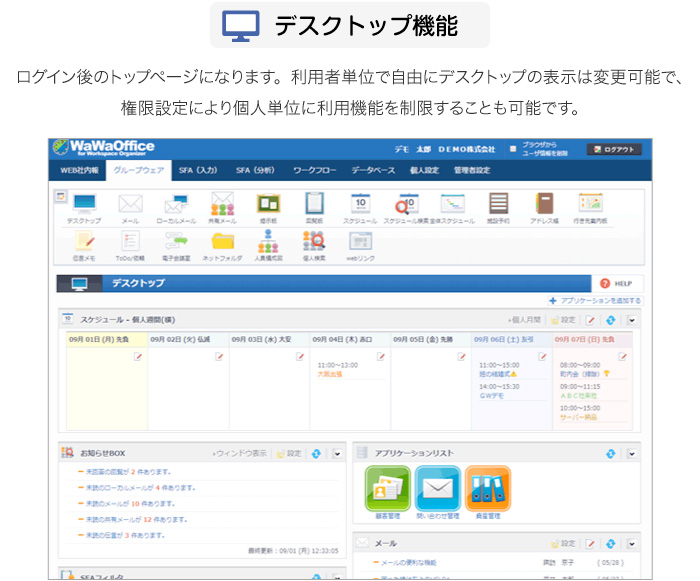
Task: Open the 大阪出張 schedule entry on 09/04
Action: click(329, 374)
